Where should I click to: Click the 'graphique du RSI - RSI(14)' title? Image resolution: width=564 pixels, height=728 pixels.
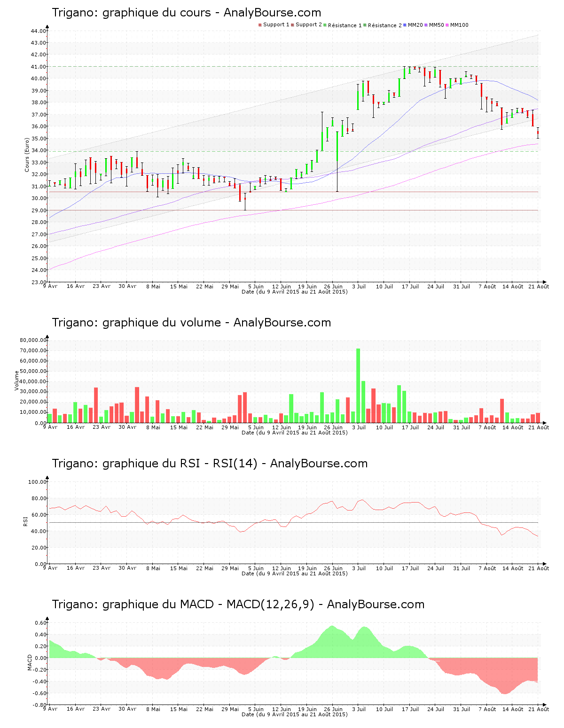click(x=180, y=464)
